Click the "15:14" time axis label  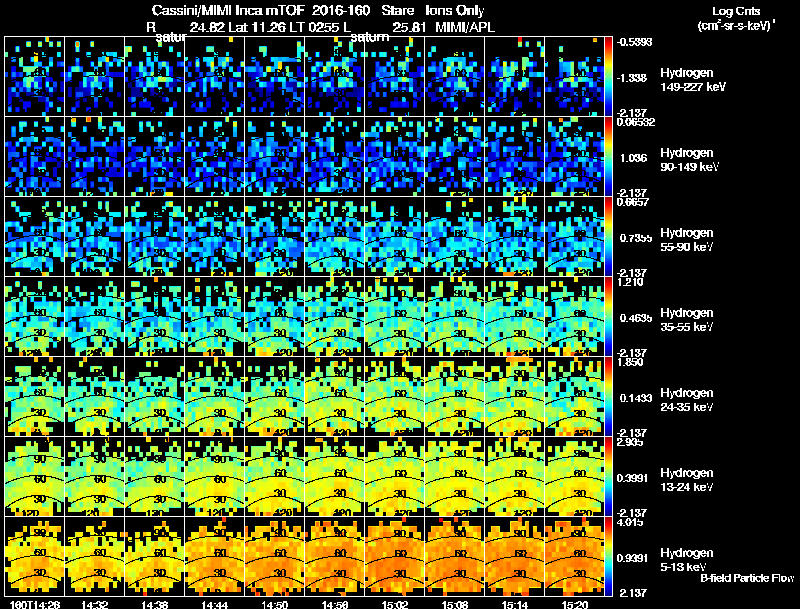coord(515,605)
